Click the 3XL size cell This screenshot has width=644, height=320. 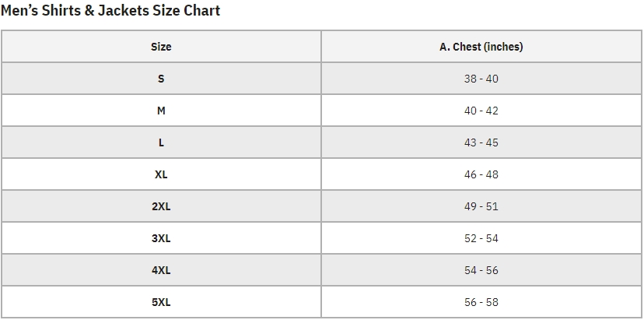[161, 238]
